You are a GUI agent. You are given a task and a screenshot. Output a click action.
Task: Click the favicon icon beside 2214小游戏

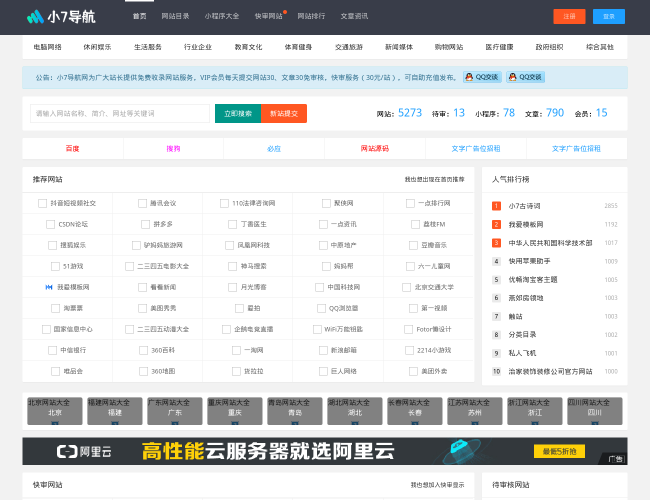[409, 350]
